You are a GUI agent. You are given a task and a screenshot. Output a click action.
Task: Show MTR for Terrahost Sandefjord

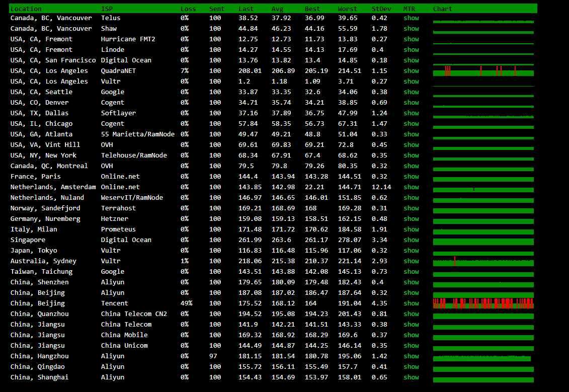[411, 208]
